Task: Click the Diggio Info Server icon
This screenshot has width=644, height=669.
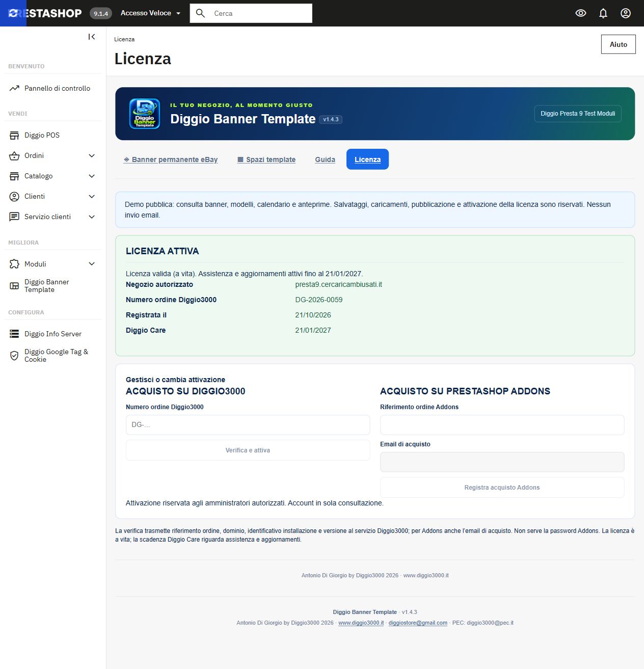Action: 14,334
